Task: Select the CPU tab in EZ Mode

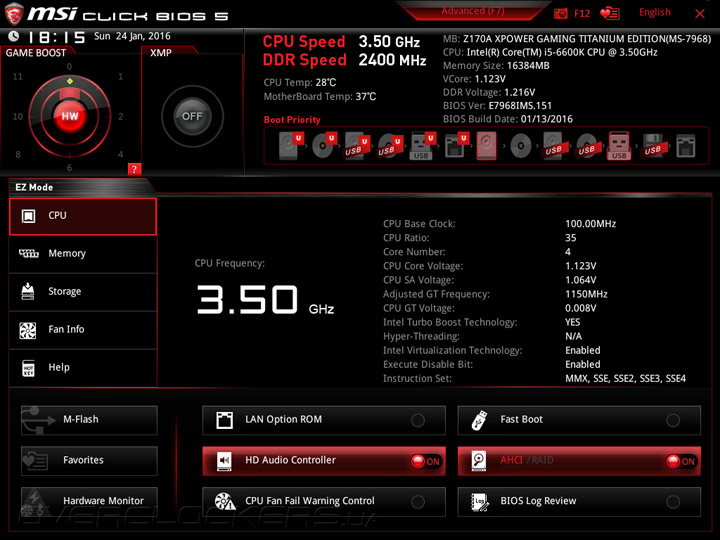Action: click(83, 216)
